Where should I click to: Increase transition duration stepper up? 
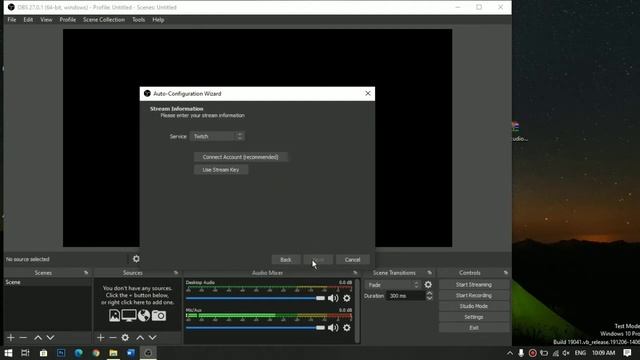pos(429,293)
